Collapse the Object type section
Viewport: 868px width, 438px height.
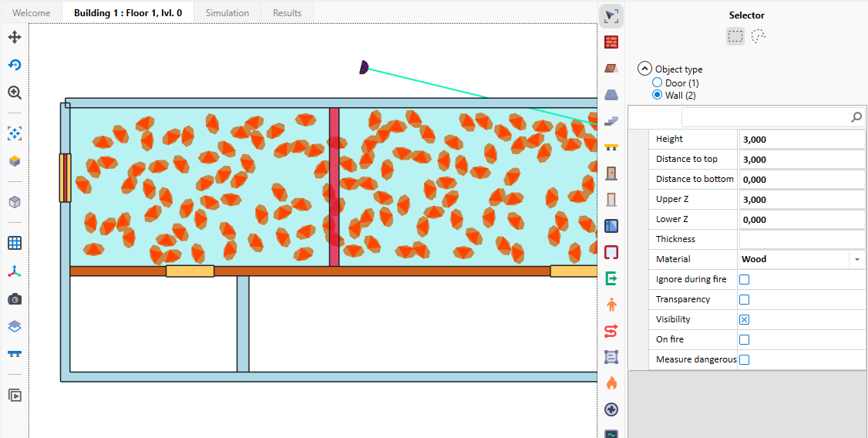pyautogui.click(x=644, y=69)
